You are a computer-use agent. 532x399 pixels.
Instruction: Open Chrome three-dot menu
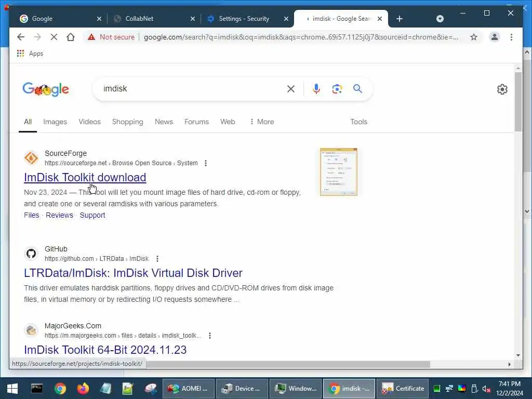pyautogui.click(x=511, y=37)
